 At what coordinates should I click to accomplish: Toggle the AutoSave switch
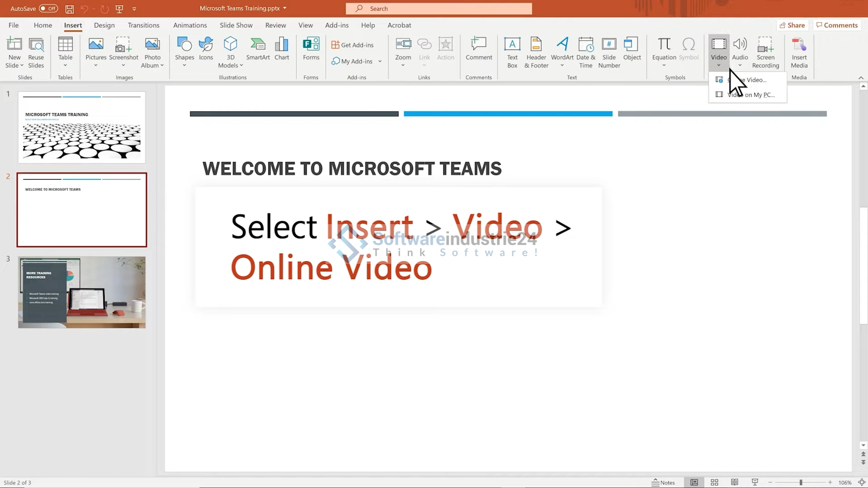click(x=48, y=8)
